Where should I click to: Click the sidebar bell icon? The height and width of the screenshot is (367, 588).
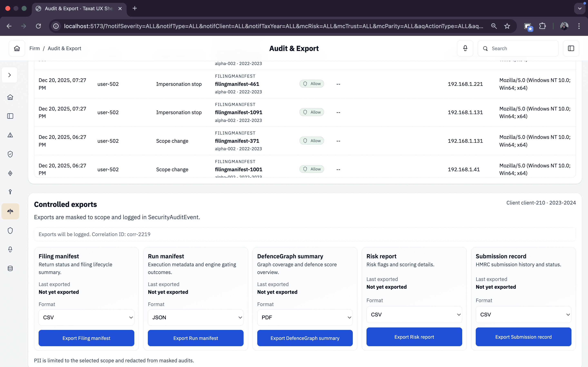10,249
